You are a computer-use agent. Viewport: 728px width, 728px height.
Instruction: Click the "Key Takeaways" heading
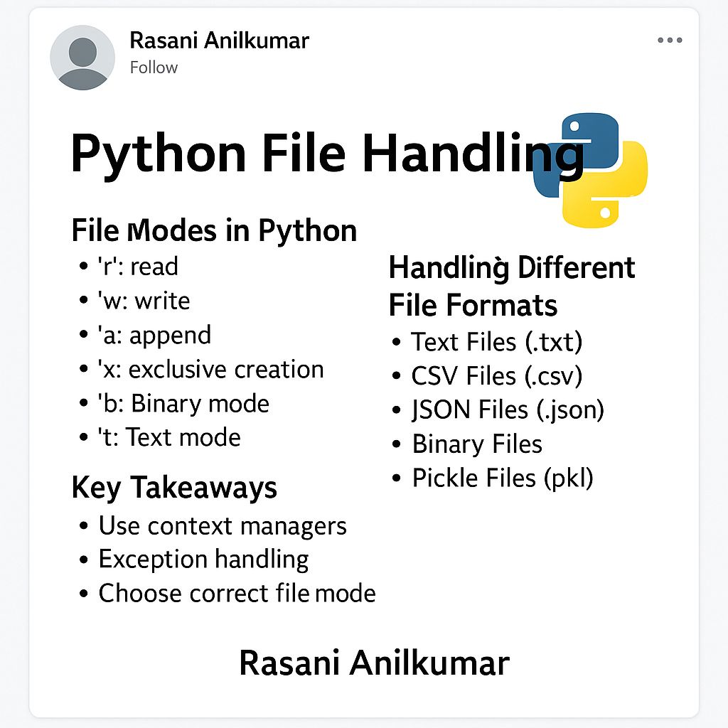coord(174,488)
